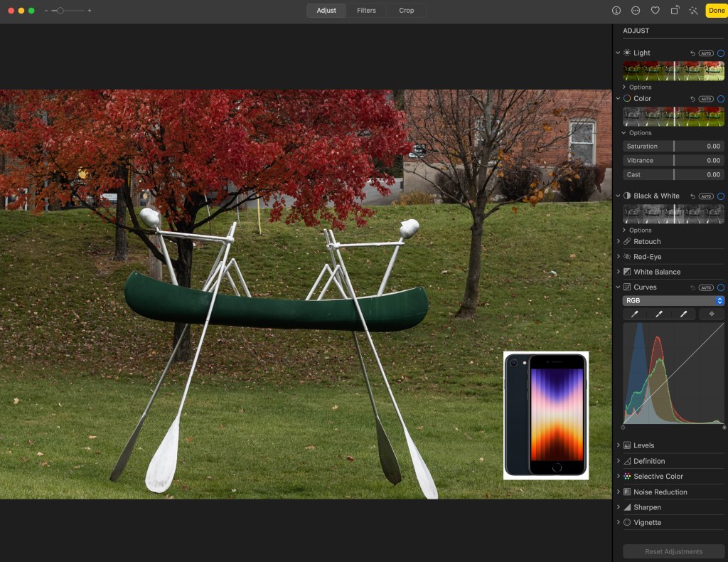
Task: Select the white point eyedropper in Curves
Action: pyautogui.click(x=683, y=314)
